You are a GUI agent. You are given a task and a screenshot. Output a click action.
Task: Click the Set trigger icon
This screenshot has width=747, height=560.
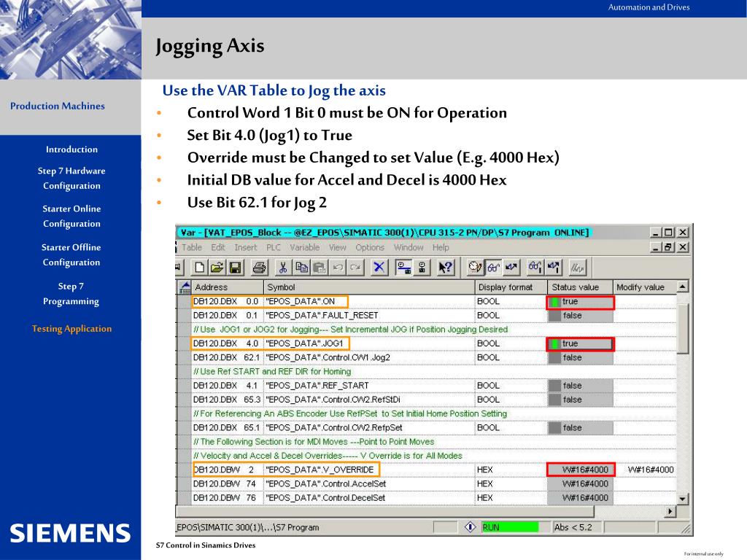coord(474,268)
